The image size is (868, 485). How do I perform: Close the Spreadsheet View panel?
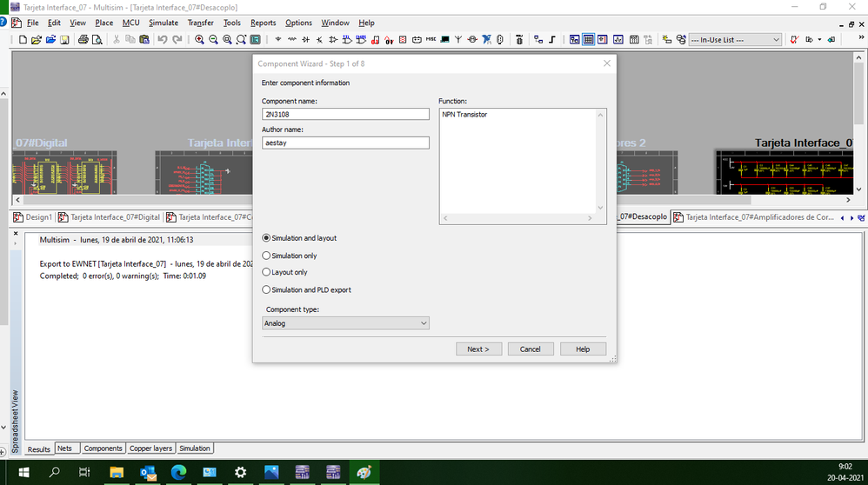[16, 234]
